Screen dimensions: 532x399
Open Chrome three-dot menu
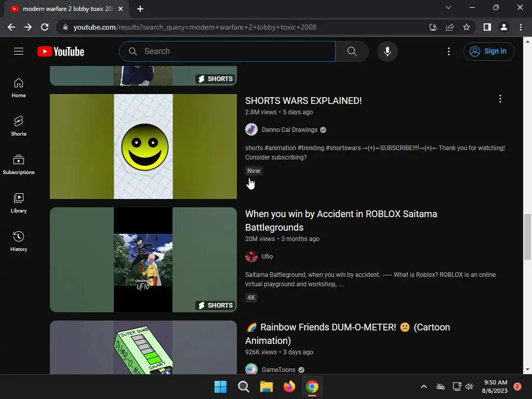521,27
